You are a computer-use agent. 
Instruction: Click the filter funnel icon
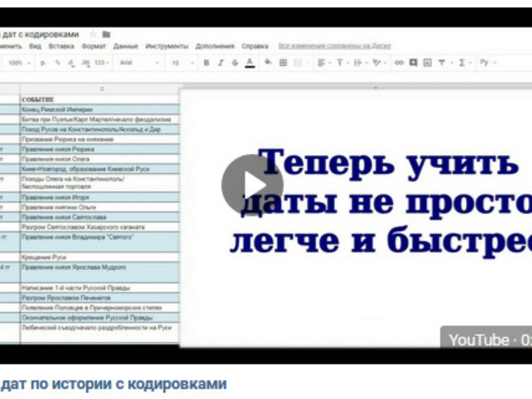[x=441, y=63]
